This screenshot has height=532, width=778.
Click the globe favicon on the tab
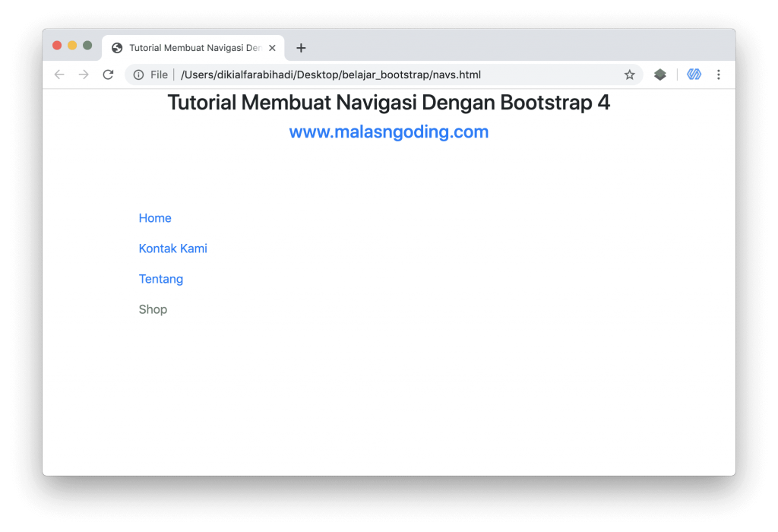[117, 48]
